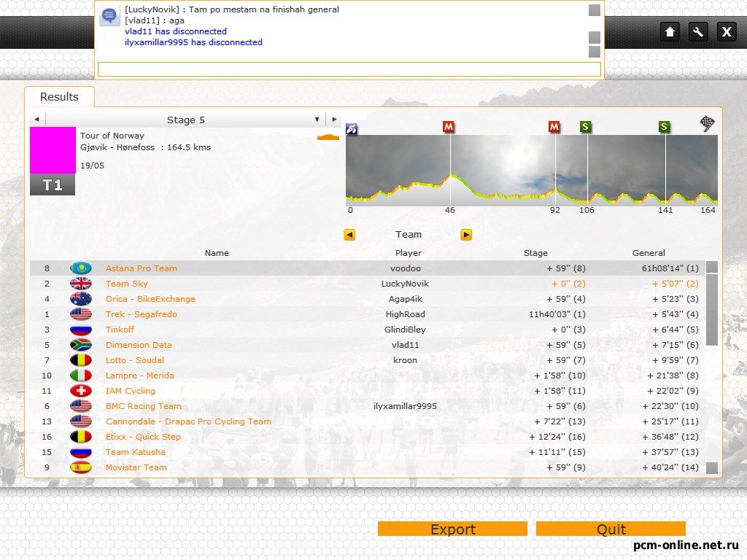Screen dimensions: 747x560
Task: Click the Russia flag for Tinkoff
Action: click(x=81, y=329)
